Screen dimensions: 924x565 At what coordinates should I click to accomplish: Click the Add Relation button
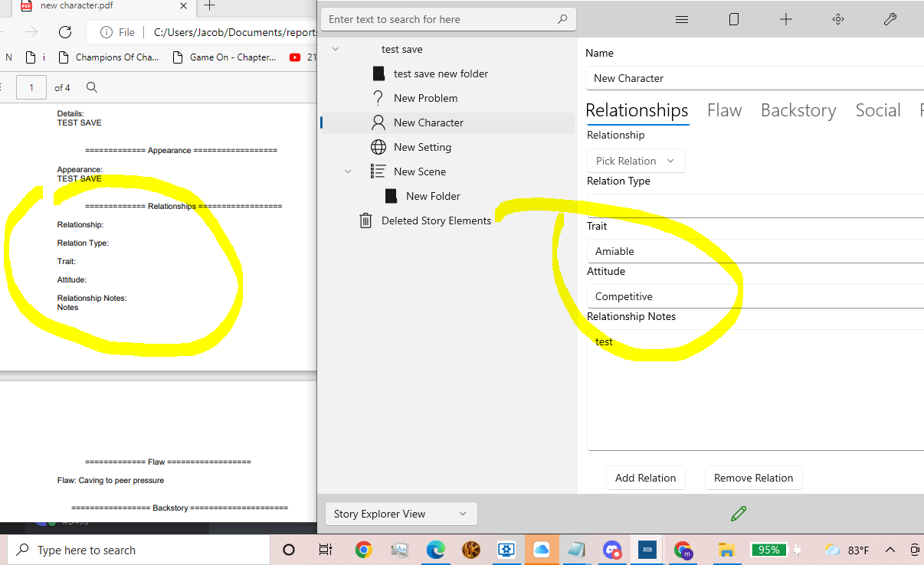(x=645, y=477)
